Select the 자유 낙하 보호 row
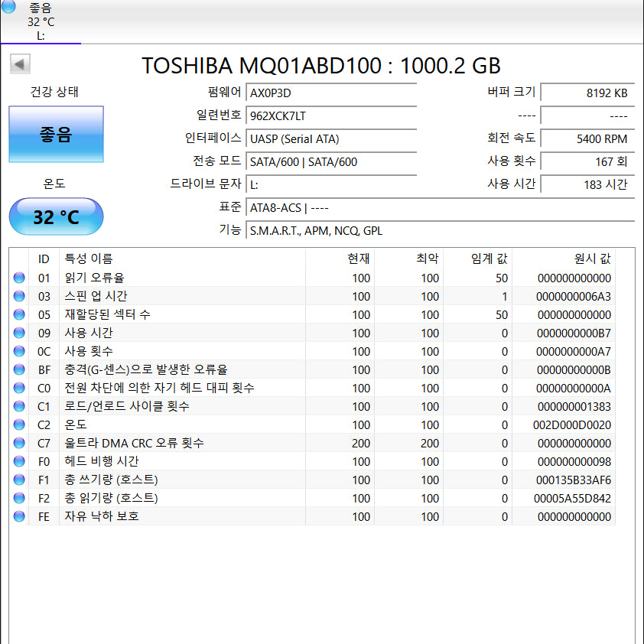The width and height of the screenshot is (644, 644). click(x=312, y=517)
